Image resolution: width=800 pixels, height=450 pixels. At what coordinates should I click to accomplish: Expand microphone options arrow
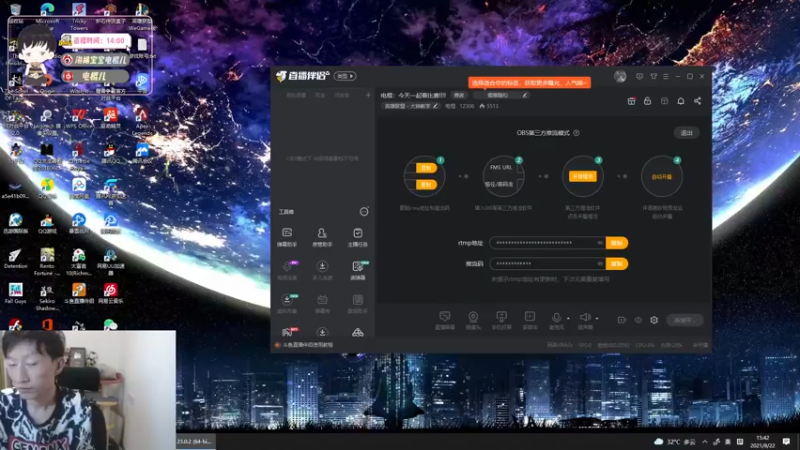[x=568, y=318]
